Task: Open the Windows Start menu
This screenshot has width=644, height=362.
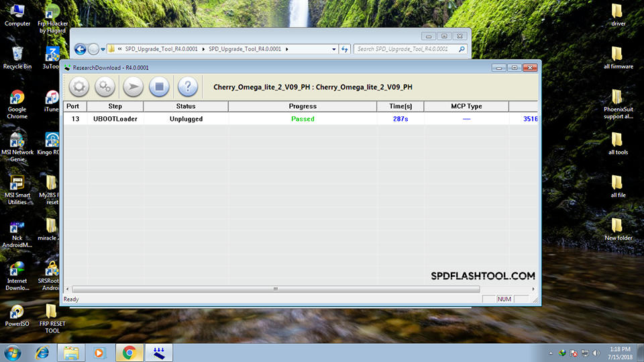Action: click(x=13, y=352)
